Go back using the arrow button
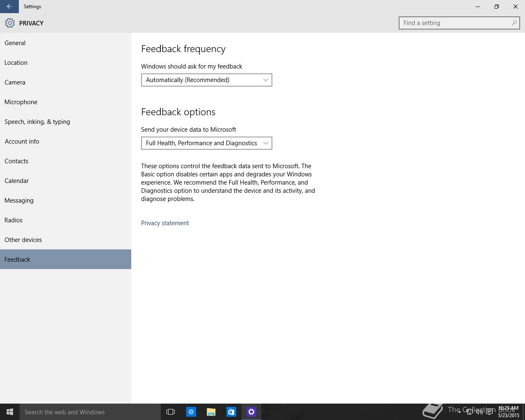The height and width of the screenshot is (420, 525). point(9,7)
